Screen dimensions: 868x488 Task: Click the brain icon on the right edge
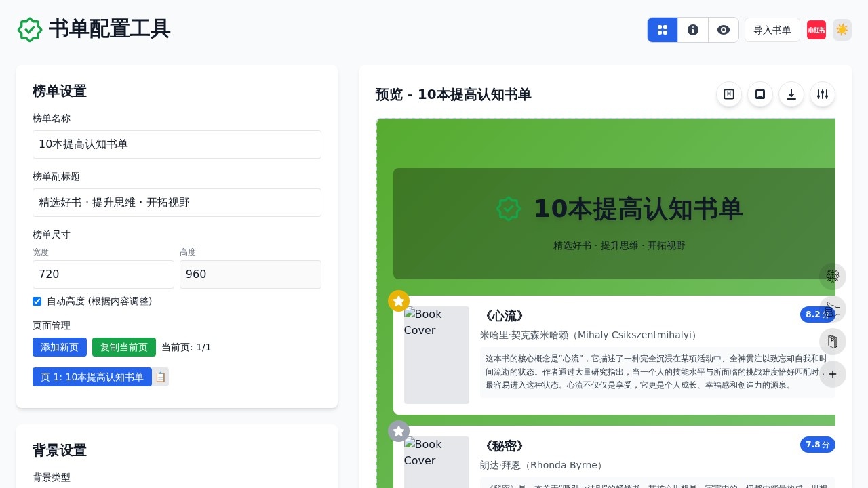833,276
